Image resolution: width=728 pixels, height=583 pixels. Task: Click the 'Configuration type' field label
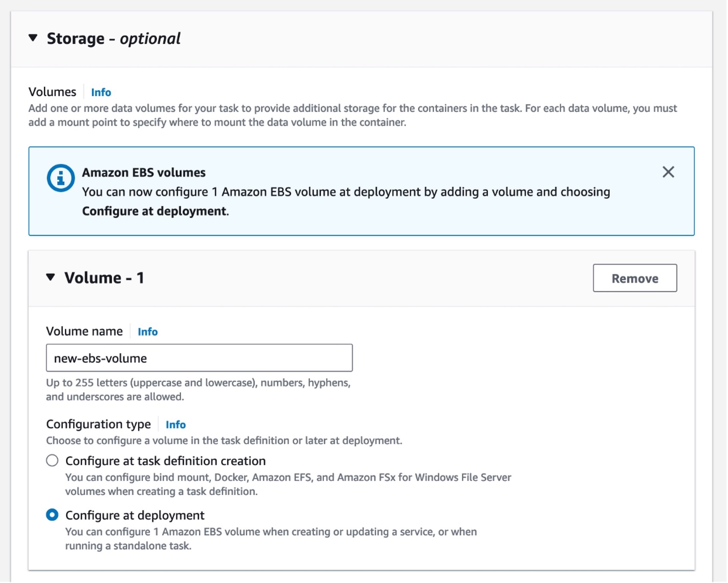(98, 424)
